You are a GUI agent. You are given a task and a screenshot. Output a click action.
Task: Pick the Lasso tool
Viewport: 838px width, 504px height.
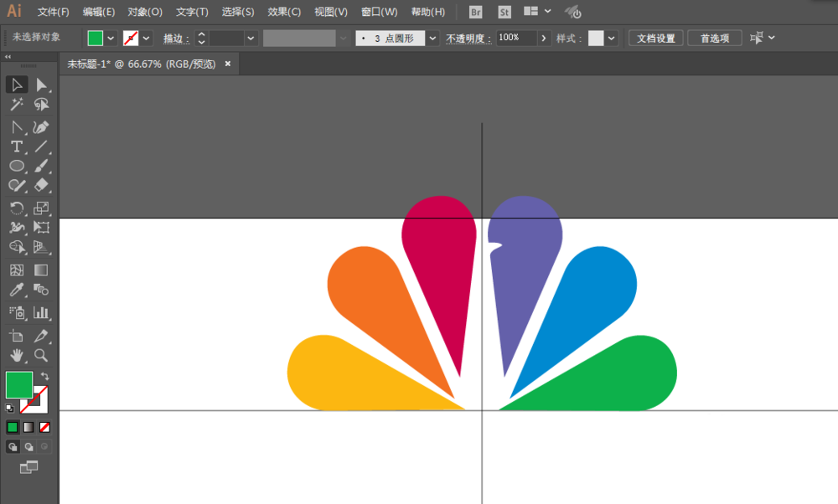coord(41,104)
